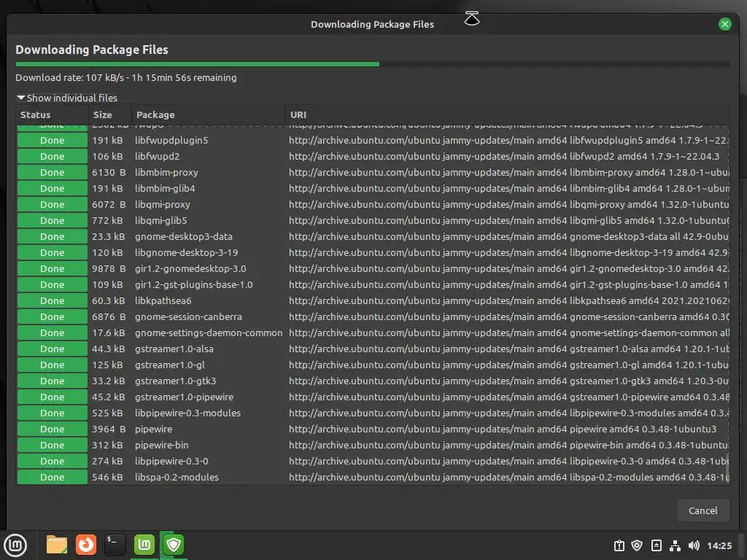Open the Terminal from the taskbar
This screenshot has height=560, width=747.
(115, 545)
